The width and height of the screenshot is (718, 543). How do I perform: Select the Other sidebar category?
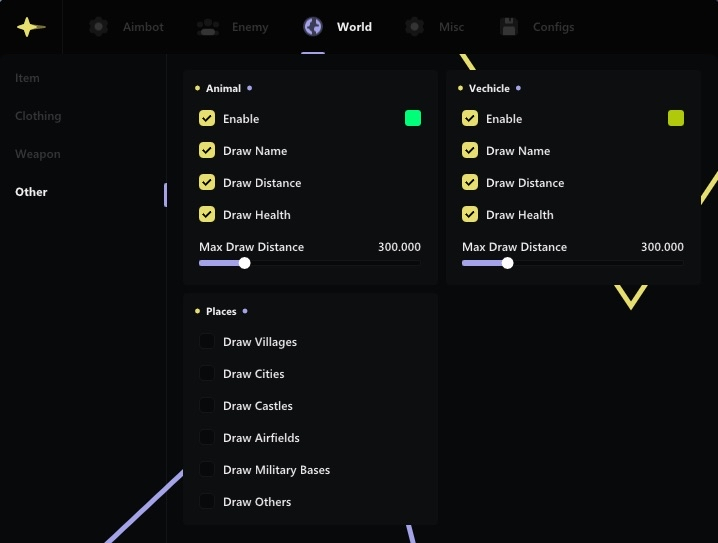tap(31, 192)
